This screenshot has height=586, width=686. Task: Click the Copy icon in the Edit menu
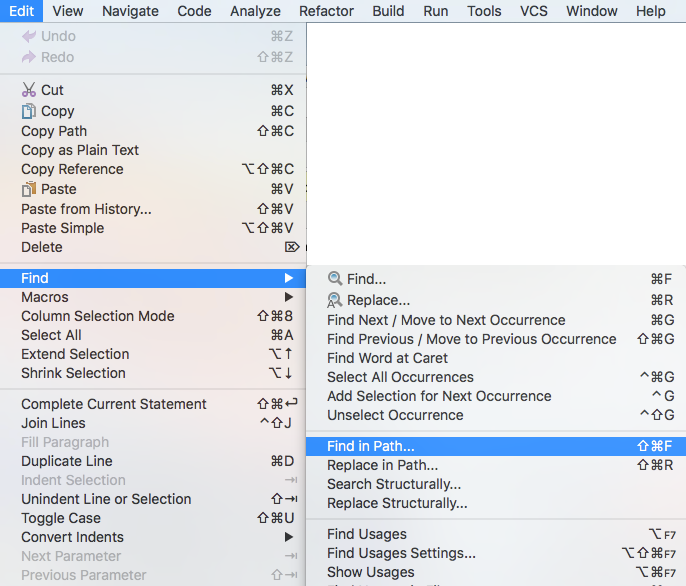(x=29, y=111)
